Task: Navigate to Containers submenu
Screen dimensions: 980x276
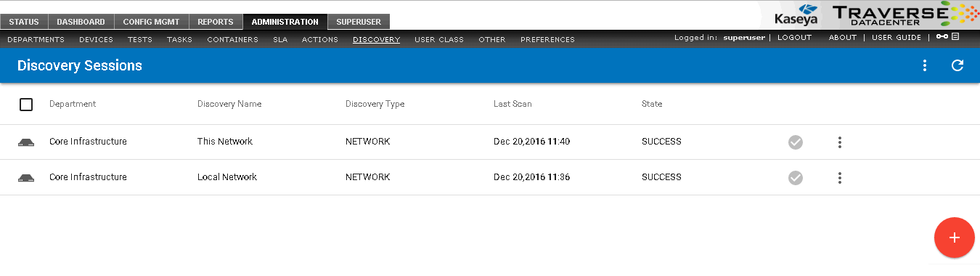Action: tap(232, 40)
